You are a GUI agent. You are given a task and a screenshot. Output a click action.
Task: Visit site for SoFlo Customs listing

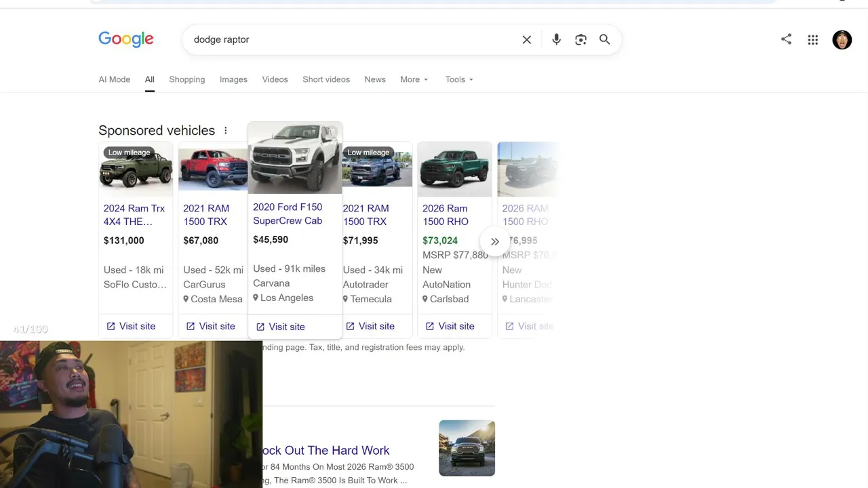point(132,326)
